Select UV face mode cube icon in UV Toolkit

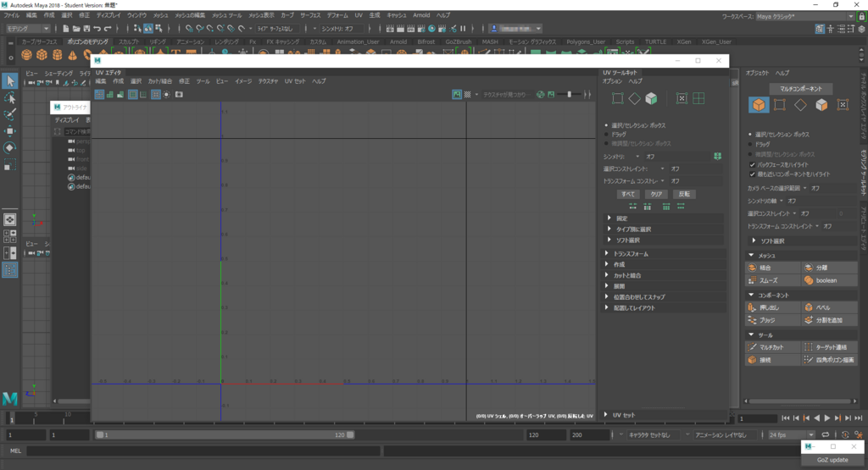tap(652, 98)
